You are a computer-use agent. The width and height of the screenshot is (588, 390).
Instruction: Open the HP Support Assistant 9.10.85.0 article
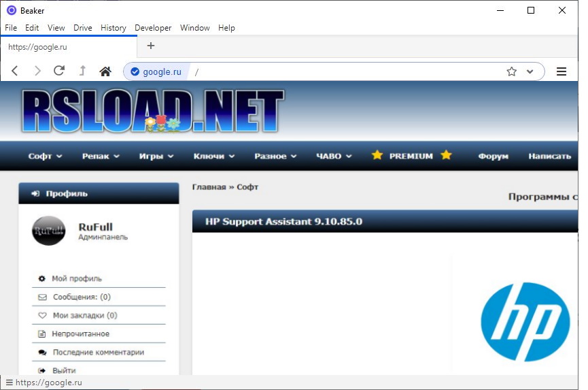click(x=283, y=221)
